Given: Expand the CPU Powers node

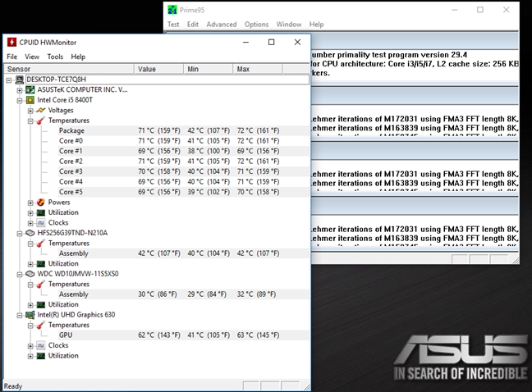Looking at the screenshot, I should click(30, 203).
